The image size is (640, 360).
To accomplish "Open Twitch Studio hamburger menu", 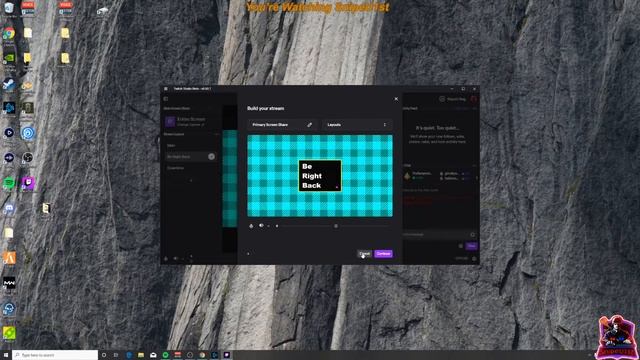I will (x=166, y=89).
